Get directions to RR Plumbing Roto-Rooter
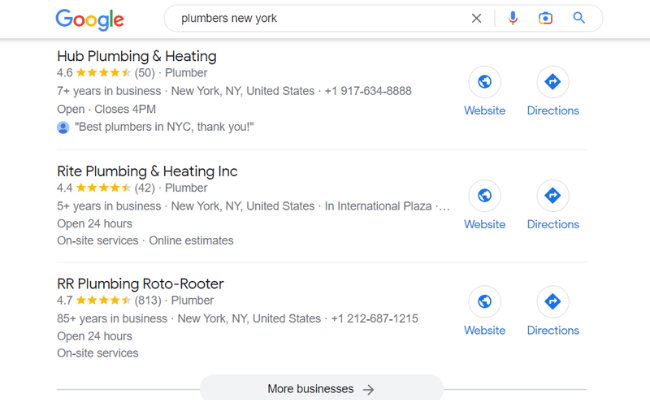 [x=553, y=301]
